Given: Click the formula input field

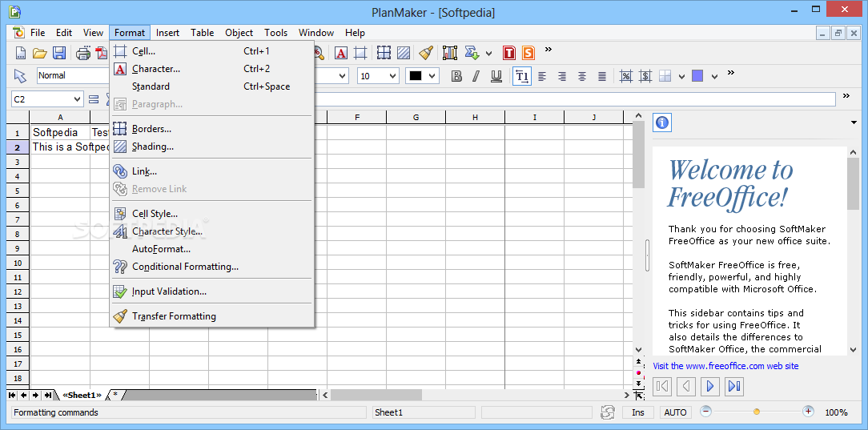Looking at the screenshot, I should (x=574, y=99).
